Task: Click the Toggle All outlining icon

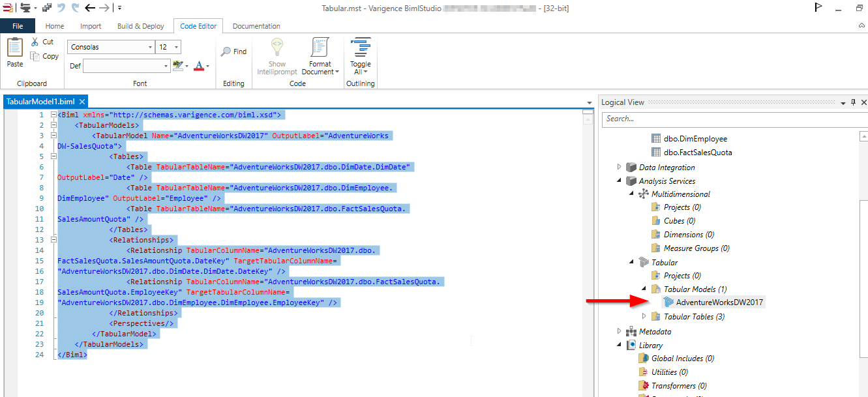Action: 361,48
